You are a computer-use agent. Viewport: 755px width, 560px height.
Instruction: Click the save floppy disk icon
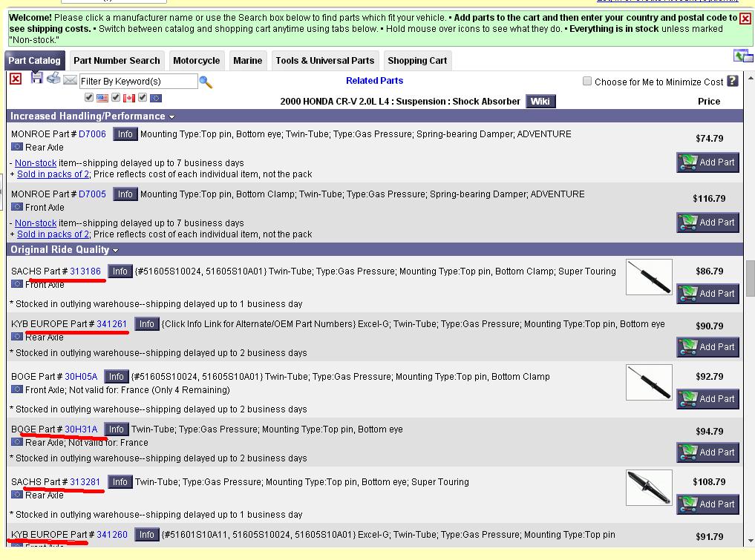pos(36,77)
